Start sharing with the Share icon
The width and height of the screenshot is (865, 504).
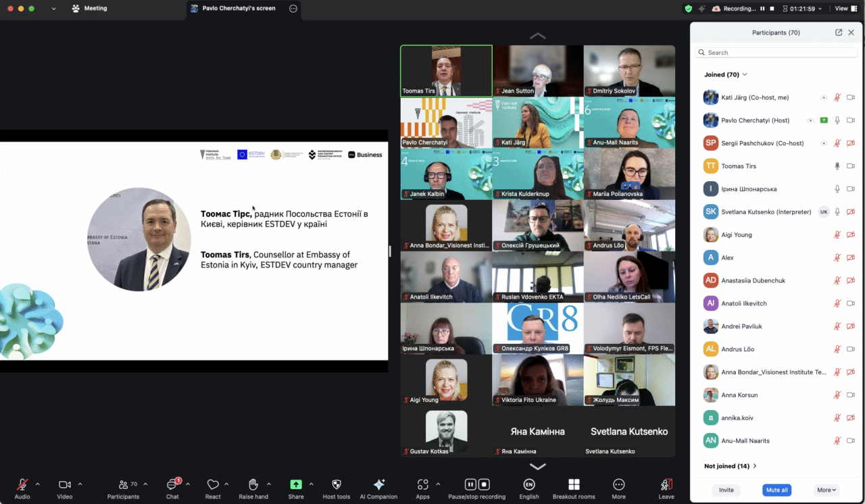click(x=296, y=485)
